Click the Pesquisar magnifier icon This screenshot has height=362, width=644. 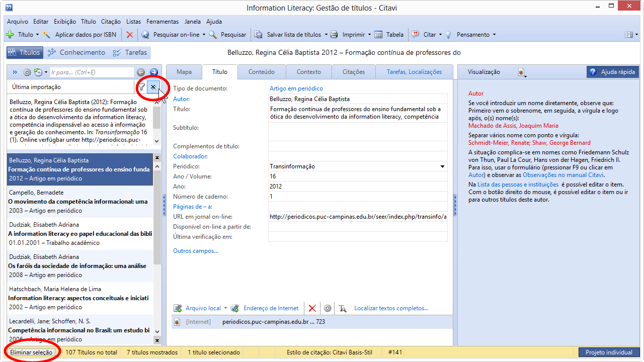point(213,35)
